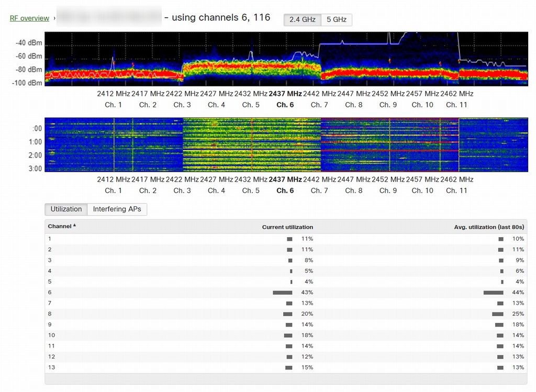Click 2412 MHz label under the spectrum graph
This screenshot has width=536, height=392.
click(x=114, y=94)
